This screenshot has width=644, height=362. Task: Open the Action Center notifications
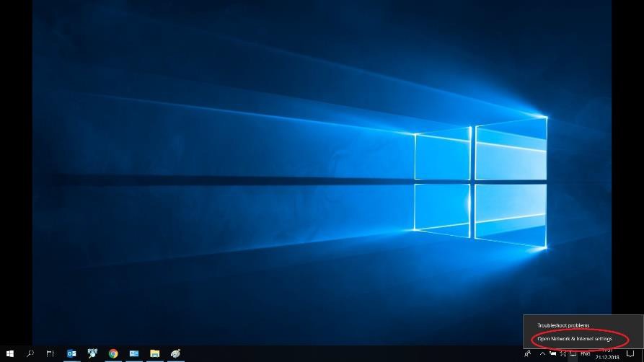(x=630, y=354)
